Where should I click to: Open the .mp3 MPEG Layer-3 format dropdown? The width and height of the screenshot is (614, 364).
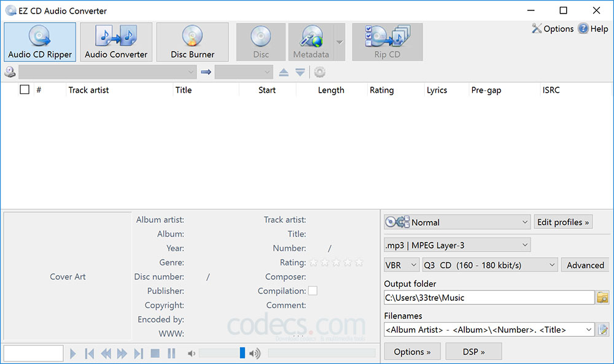[457, 245]
